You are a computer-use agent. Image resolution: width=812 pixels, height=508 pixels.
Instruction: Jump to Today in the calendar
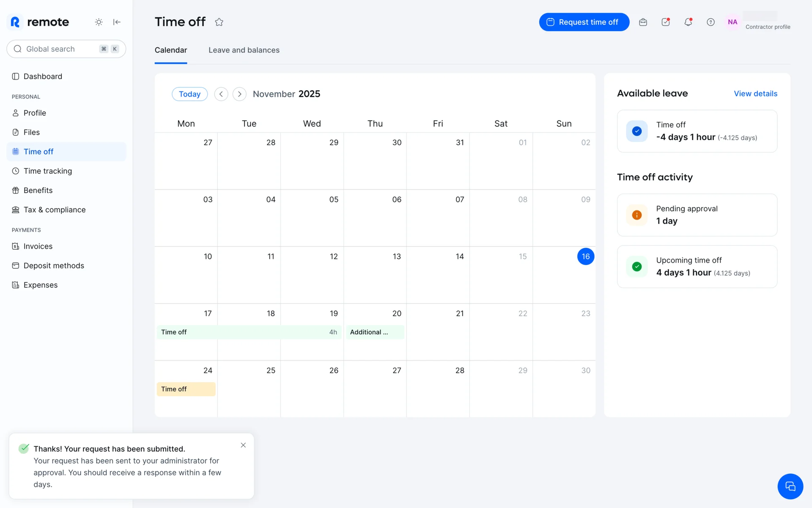pyautogui.click(x=189, y=94)
